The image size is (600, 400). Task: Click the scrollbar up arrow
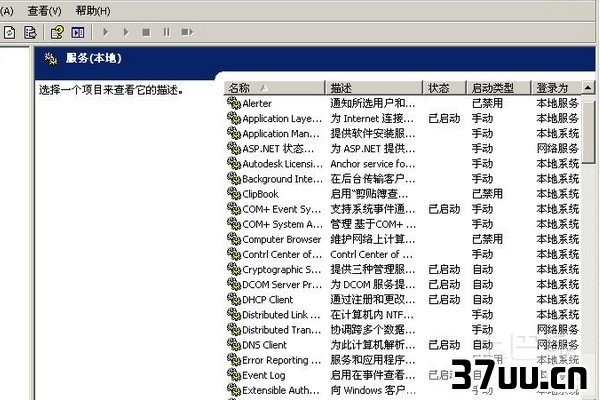tap(588, 88)
